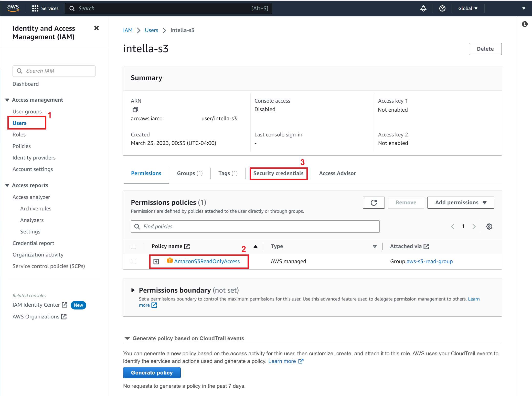Open the help question mark icon
Viewport: 532px width, 396px height.
(442, 8)
